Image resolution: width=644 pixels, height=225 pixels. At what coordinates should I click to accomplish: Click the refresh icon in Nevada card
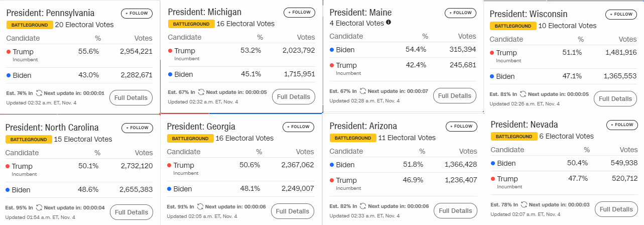(x=524, y=204)
